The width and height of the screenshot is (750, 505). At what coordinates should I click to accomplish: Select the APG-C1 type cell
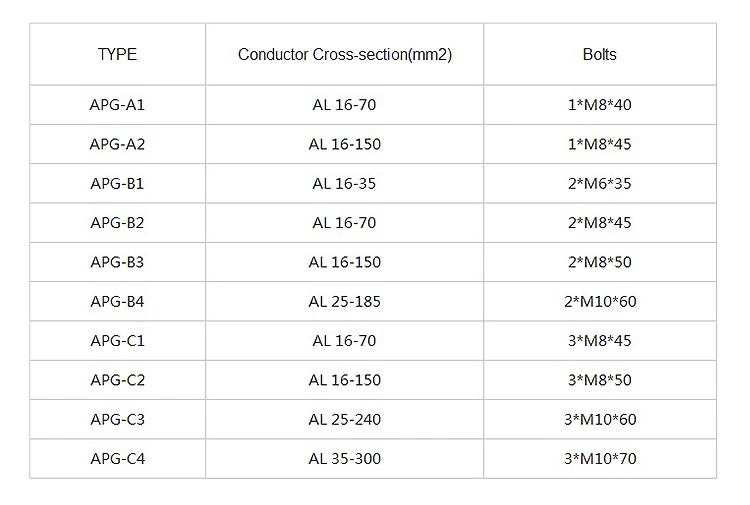(117, 341)
